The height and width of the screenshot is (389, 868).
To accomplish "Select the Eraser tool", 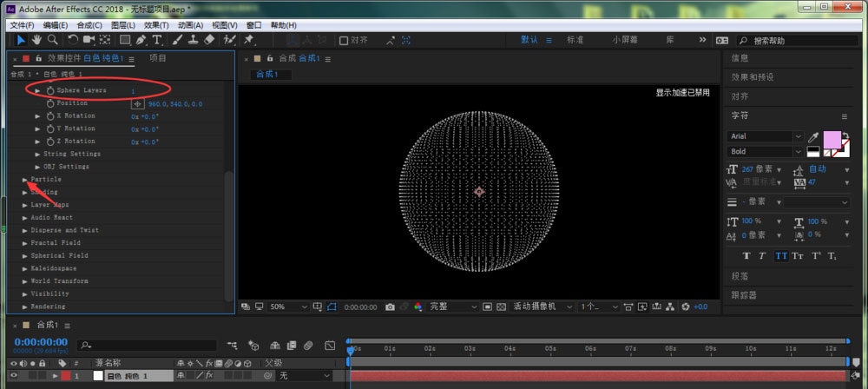I will click(208, 40).
